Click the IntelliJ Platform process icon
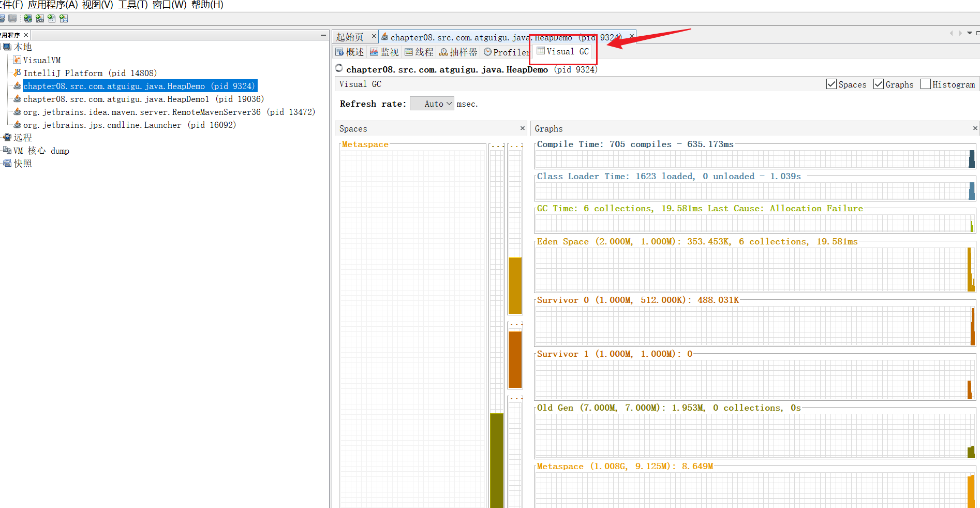The height and width of the screenshot is (508, 980). 17,73
